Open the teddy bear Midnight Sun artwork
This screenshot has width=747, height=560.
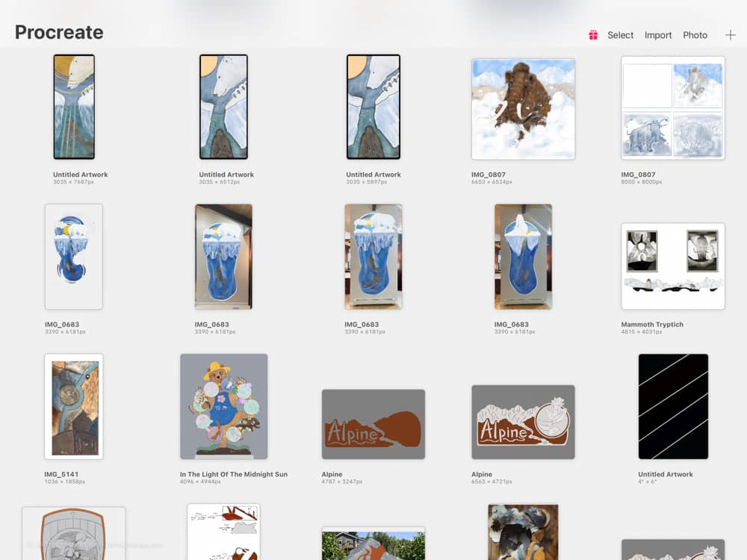pyautogui.click(x=224, y=406)
